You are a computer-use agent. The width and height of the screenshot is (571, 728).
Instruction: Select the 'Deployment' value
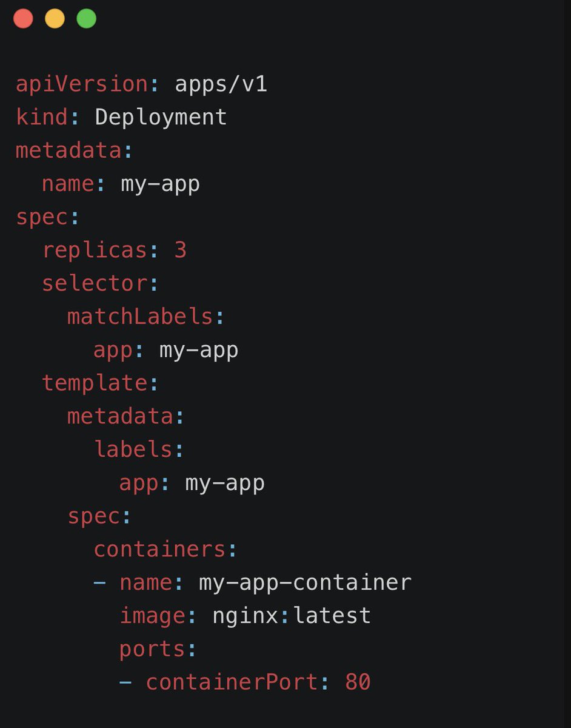(x=161, y=117)
